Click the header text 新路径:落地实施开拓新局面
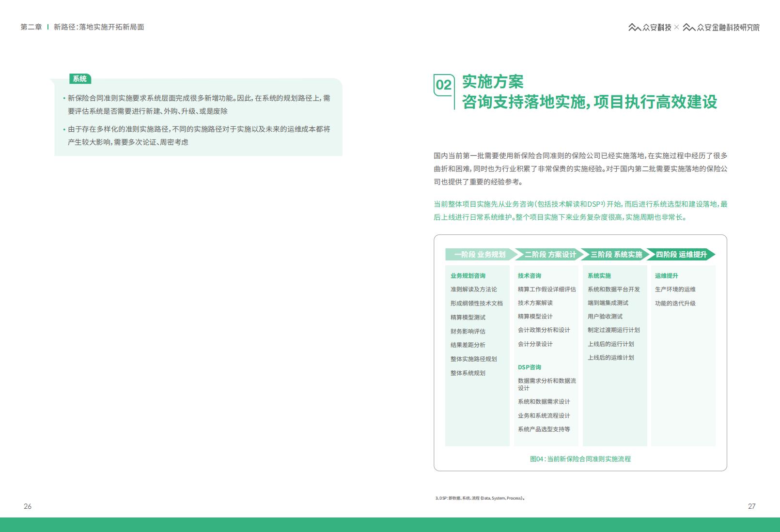 point(99,27)
